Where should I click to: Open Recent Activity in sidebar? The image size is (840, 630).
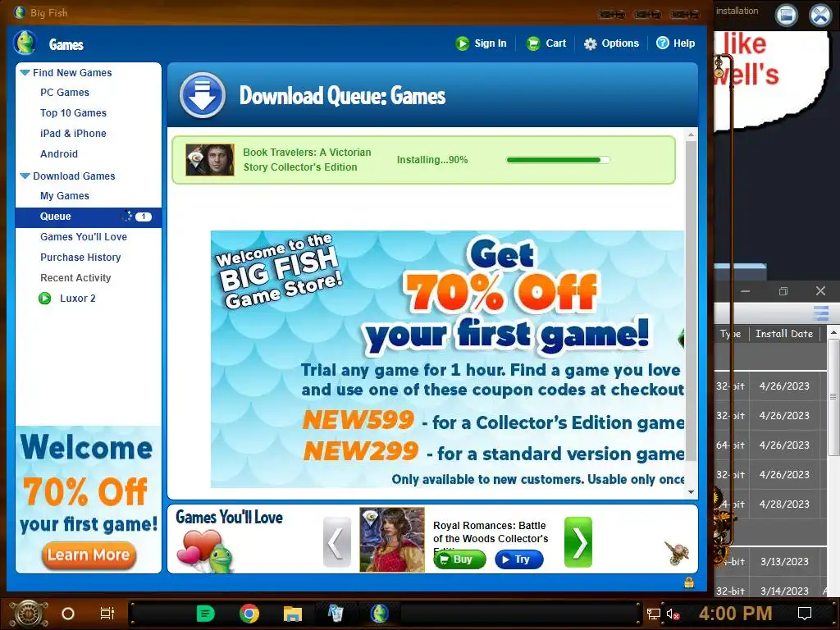(x=75, y=277)
